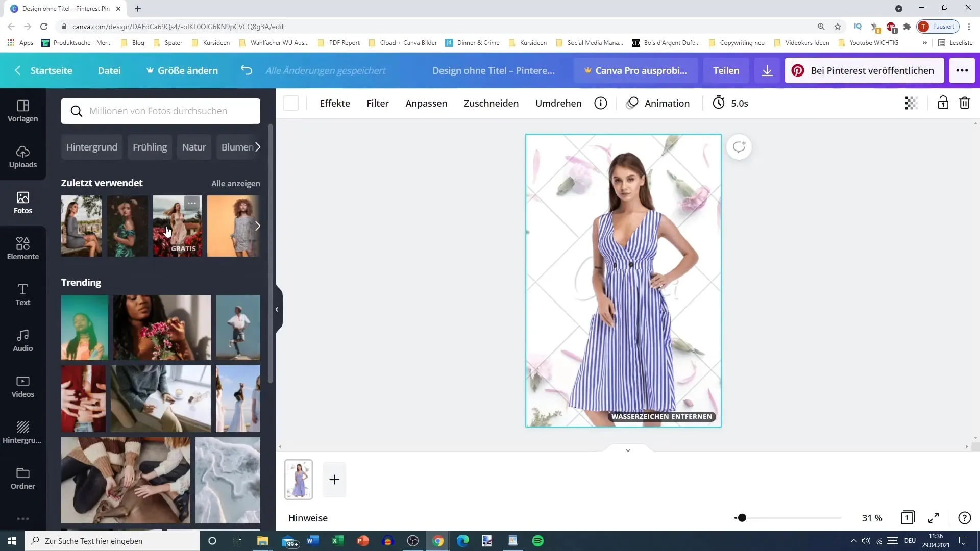The image size is (980, 551).
Task: Show more recently used photos arrow
Action: click(x=258, y=226)
